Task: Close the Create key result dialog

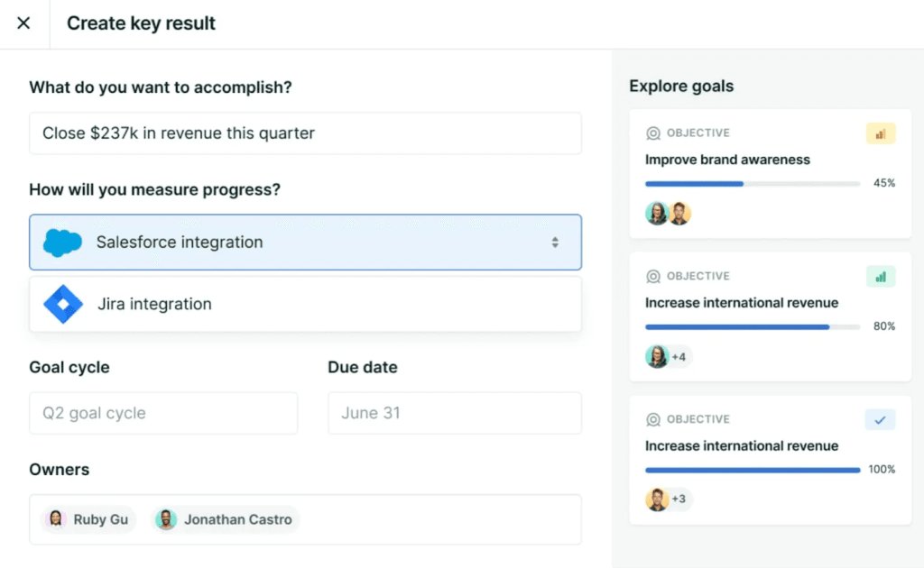Action: tap(24, 23)
